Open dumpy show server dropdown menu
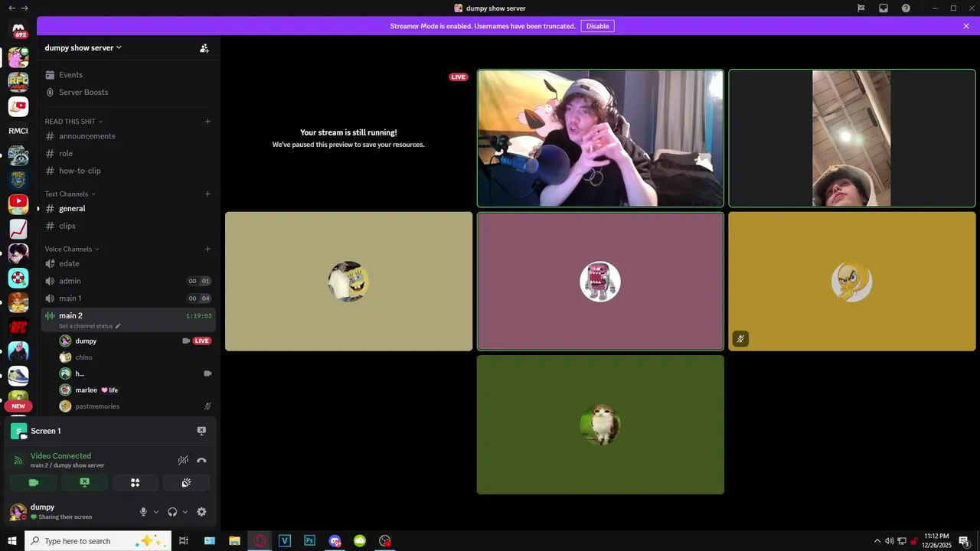This screenshot has height=551, width=980. pos(83,47)
